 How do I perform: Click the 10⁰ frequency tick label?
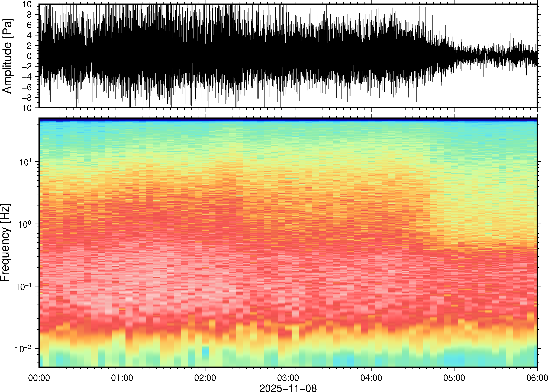point(25,224)
